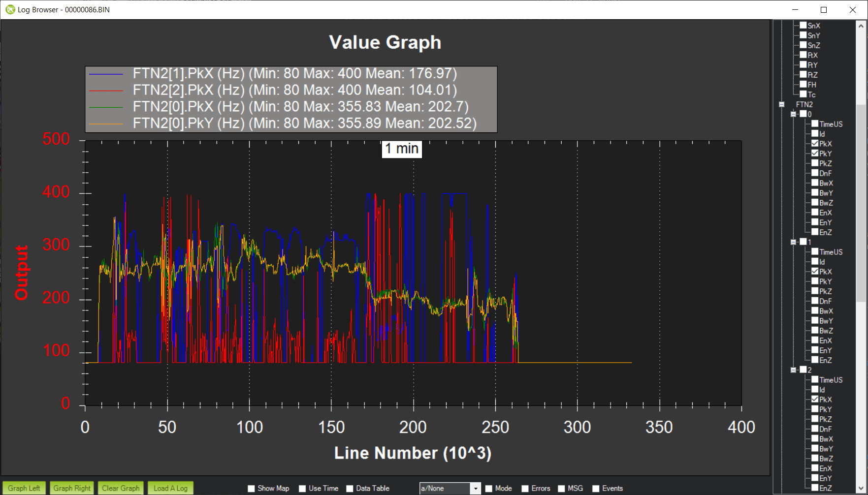The height and width of the screenshot is (495, 868).
Task: Enable the Events checkbox
Action: pyautogui.click(x=596, y=488)
